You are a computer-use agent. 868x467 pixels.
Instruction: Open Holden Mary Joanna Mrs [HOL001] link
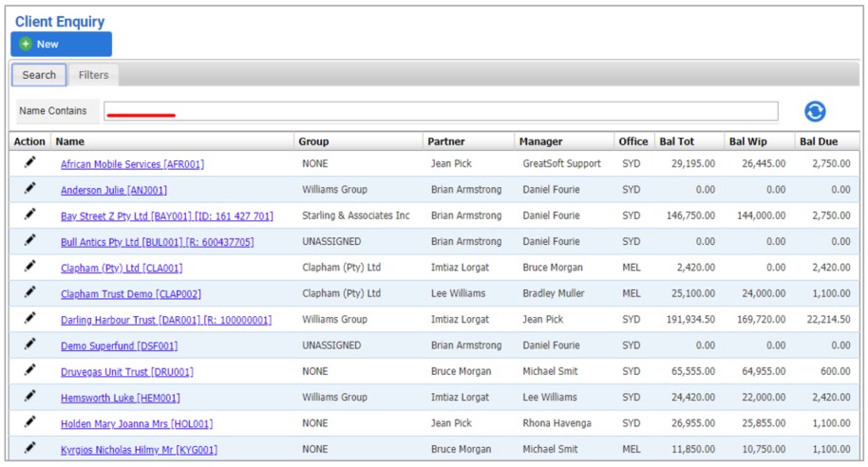137,424
